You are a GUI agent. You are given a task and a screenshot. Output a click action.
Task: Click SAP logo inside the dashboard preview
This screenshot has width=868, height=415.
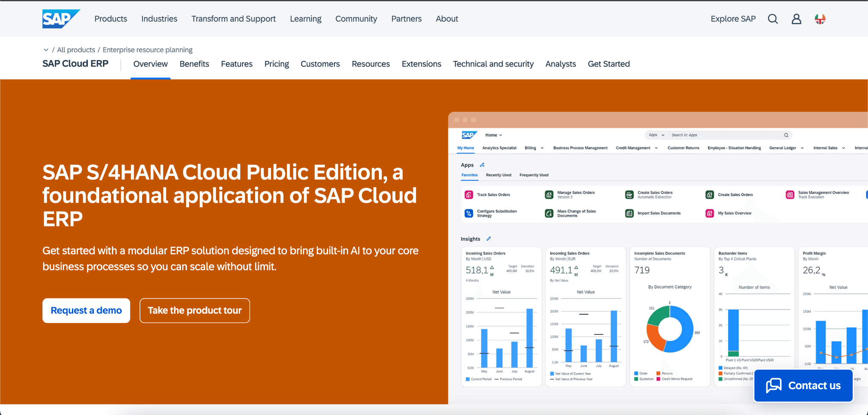[x=470, y=135]
